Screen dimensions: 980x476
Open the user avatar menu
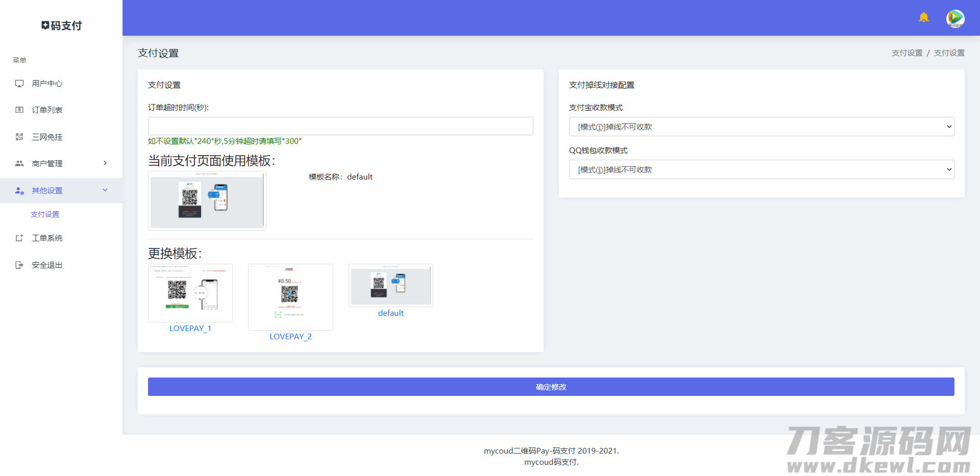click(955, 18)
